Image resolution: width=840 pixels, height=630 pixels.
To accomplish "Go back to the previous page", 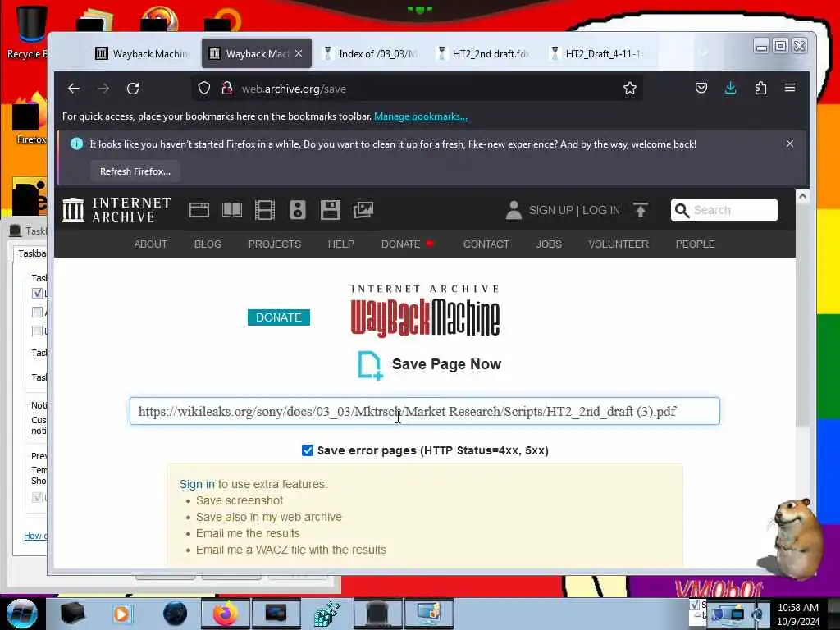I will coord(73,89).
